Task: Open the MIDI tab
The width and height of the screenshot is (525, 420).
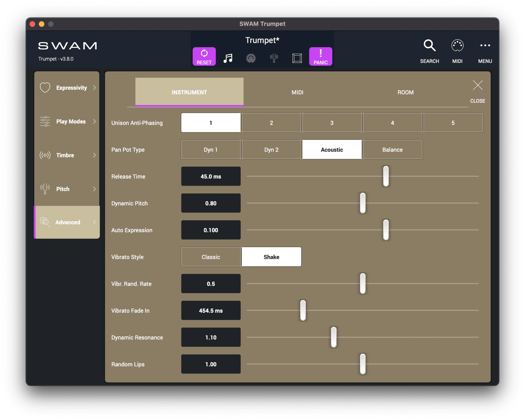Action: tap(297, 92)
